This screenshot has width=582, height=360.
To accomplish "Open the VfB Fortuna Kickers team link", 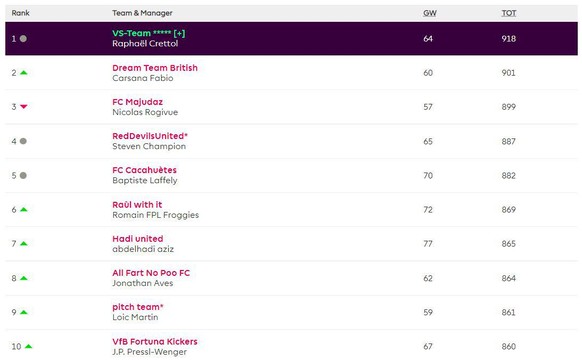I will pos(155,341).
